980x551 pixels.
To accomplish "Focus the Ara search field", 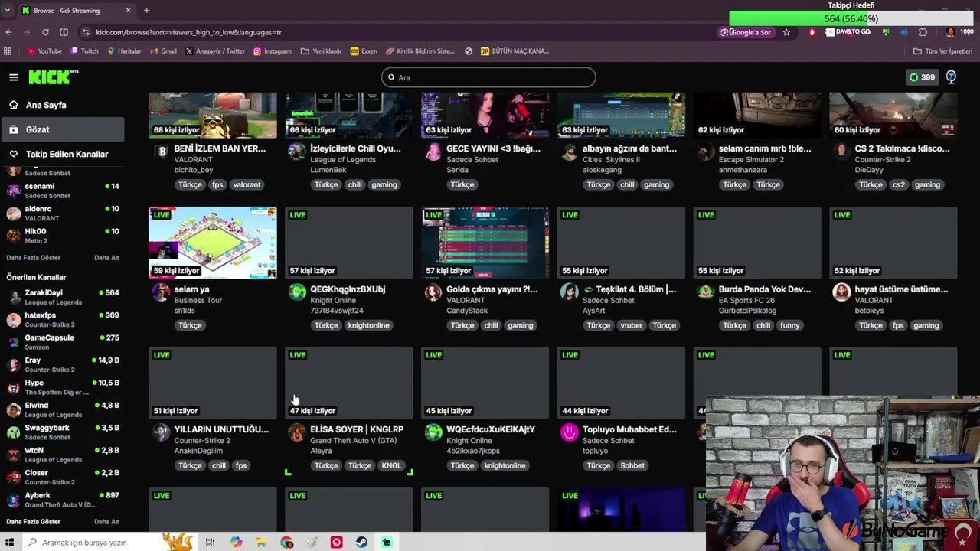I will pyautogui.click(x=488, y=77).
